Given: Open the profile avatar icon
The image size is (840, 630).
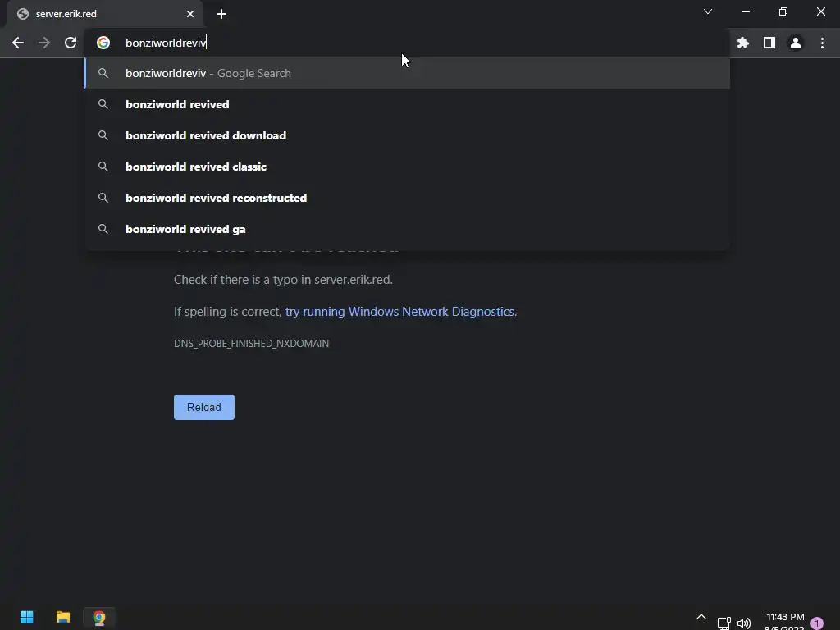Looking at the screenshot, I should point(796,43).
